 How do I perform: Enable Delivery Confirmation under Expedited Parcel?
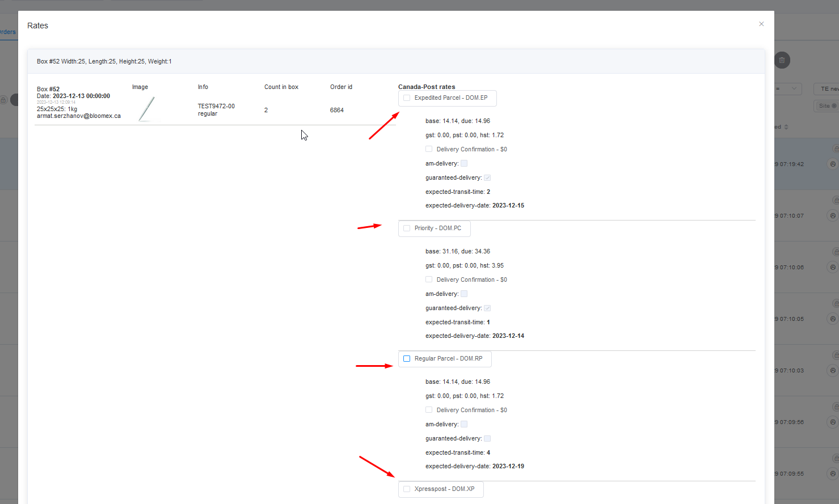pos(429,149)
